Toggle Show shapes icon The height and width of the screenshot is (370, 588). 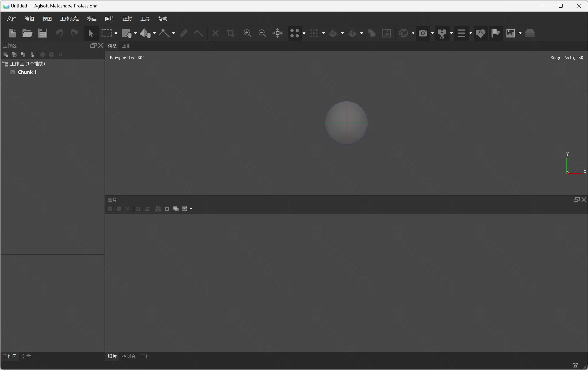(x=480, y=33)
